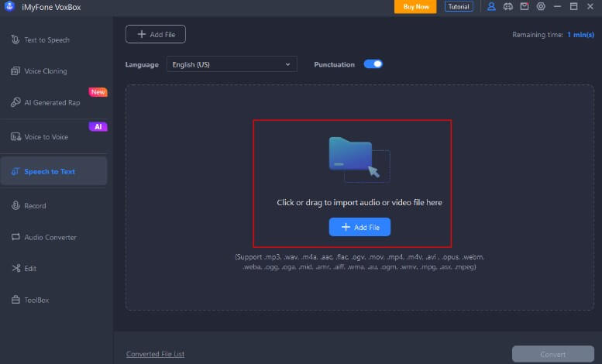602x364 pixels.
Task: Toggle the Punctuation switch
Action: 373,64
